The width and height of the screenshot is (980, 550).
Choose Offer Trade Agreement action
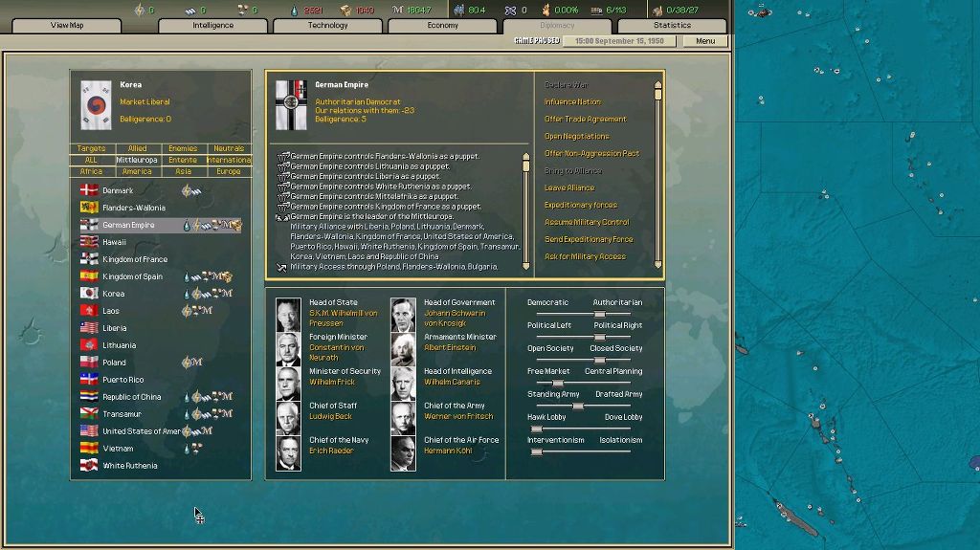(x=586, y=119)
